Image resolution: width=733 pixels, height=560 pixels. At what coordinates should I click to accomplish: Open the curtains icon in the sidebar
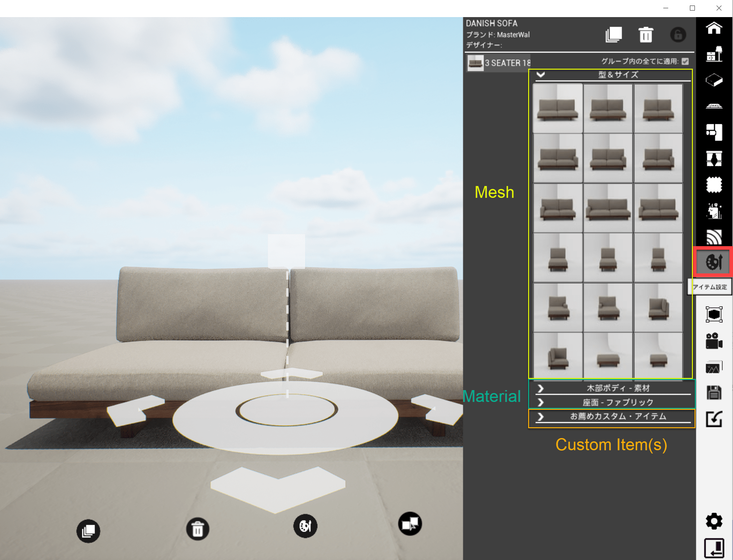pos(714,158)
